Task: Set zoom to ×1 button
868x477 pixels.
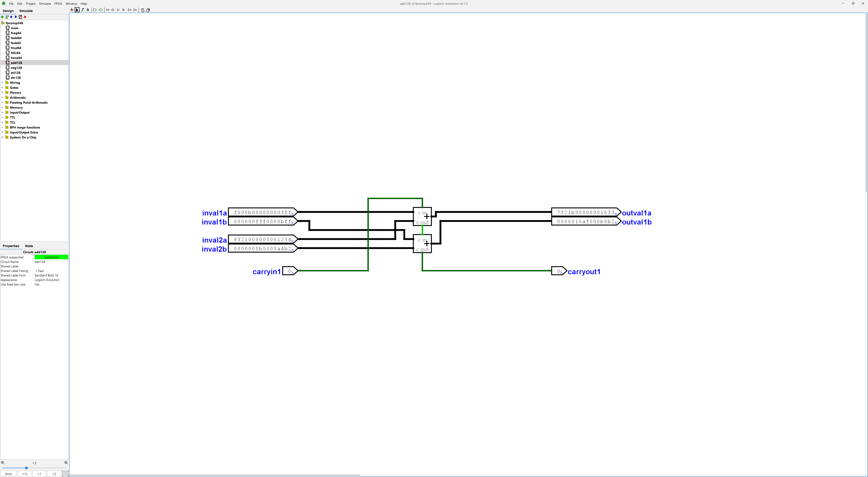Action: pyautogui.click(x=39, y=474)
